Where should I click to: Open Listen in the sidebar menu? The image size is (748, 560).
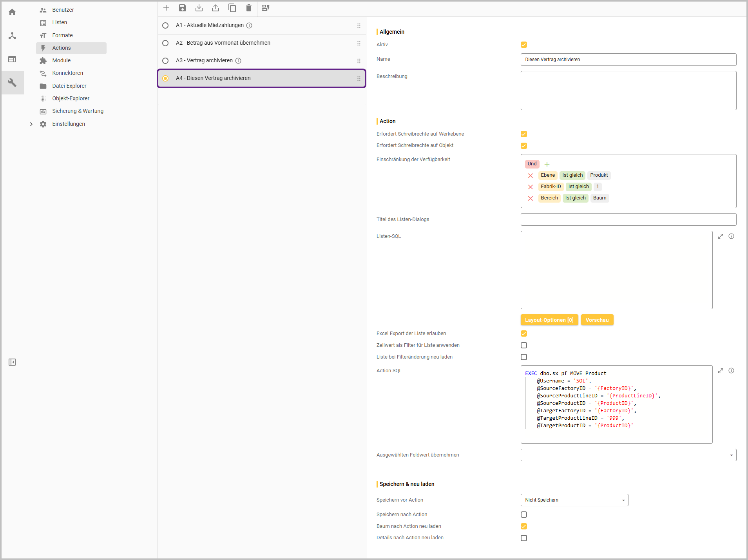coord(60,22)
